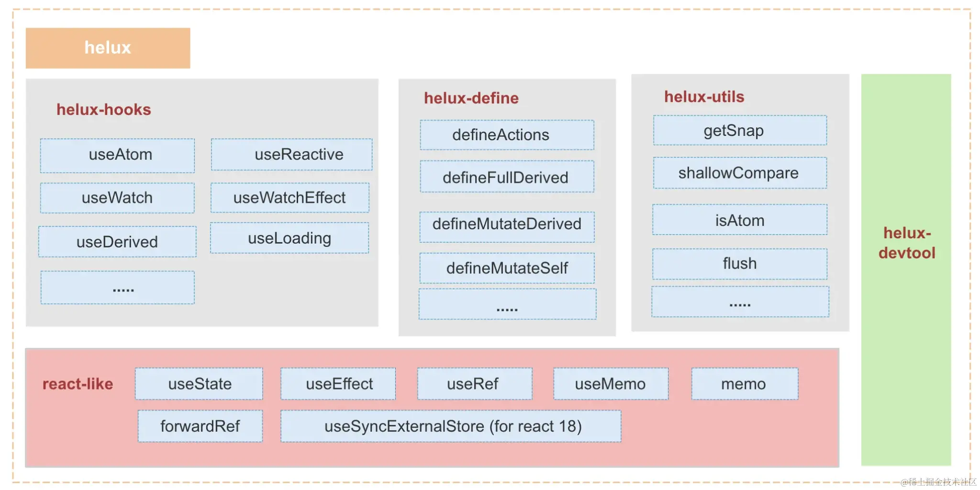Select the useWatch box

click(x=117, y=198)
